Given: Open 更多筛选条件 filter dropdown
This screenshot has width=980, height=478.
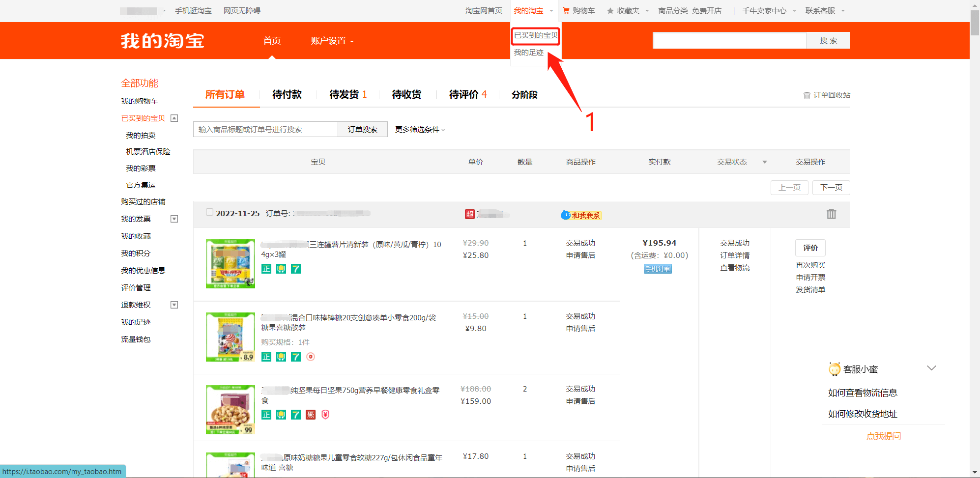Looking at the screenshot, I should click(420, 130).
